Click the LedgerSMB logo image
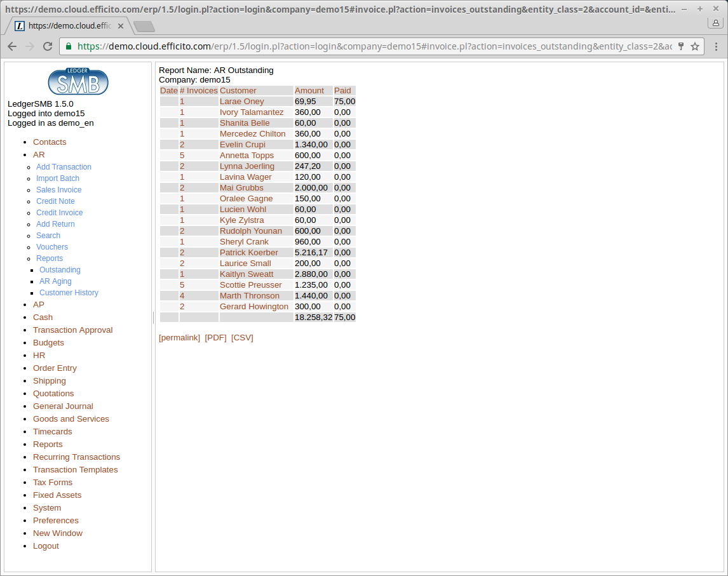Image resolution: width=728 pixels, height=576 pixels. tap(78, 81)
